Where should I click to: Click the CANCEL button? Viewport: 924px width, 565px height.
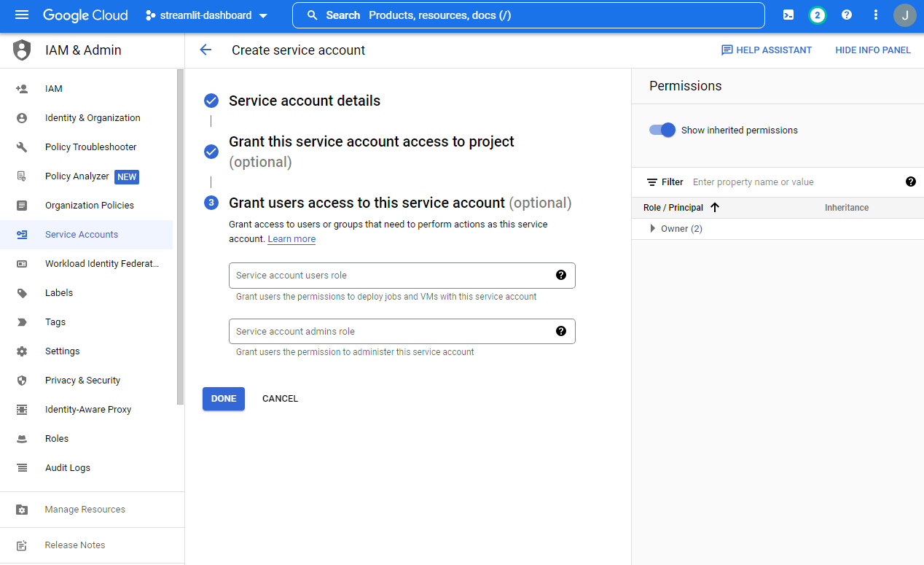tap(281, 399)
